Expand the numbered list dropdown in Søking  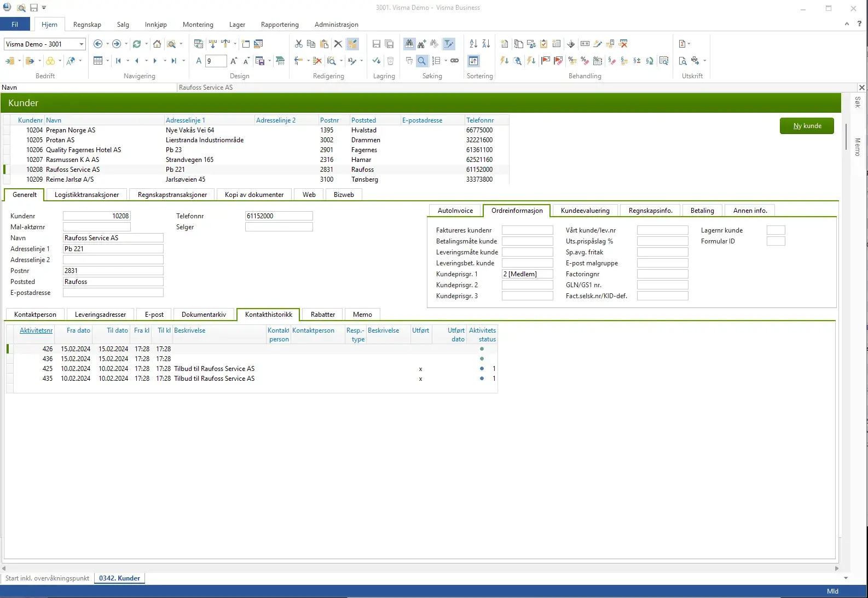[x=445, y=61]
